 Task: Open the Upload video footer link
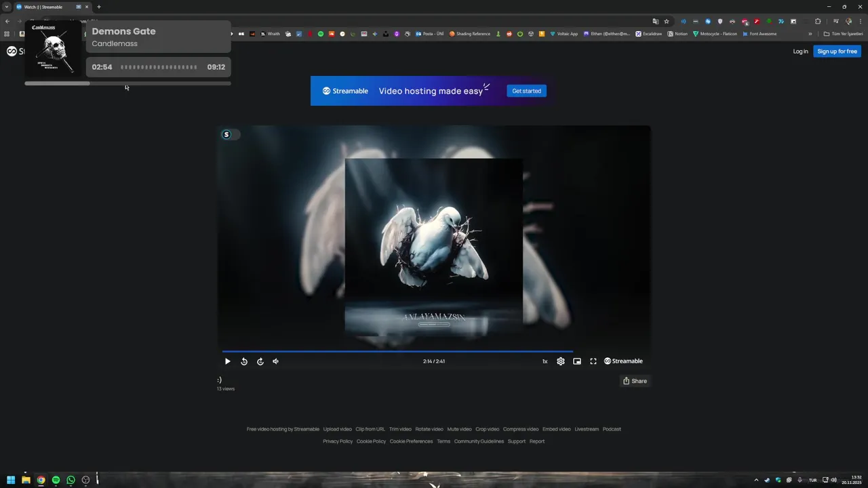(x=337, y=429)
